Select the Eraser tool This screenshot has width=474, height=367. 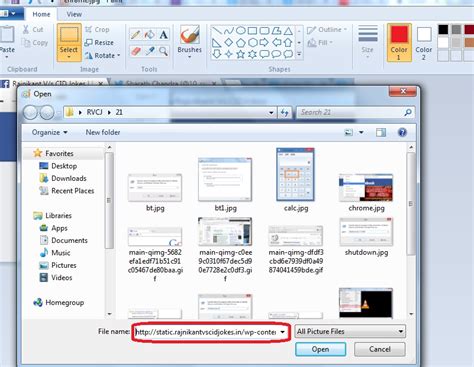[135, 51]
